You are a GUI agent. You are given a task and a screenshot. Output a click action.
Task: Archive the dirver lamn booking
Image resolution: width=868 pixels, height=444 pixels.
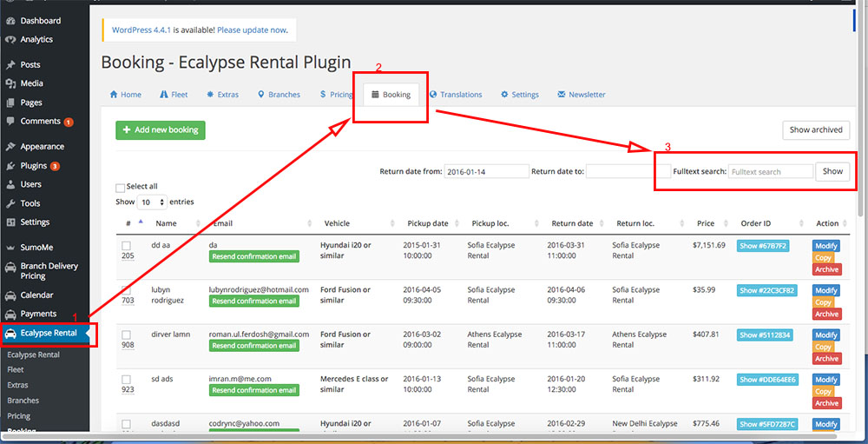(x=827, y=359)
